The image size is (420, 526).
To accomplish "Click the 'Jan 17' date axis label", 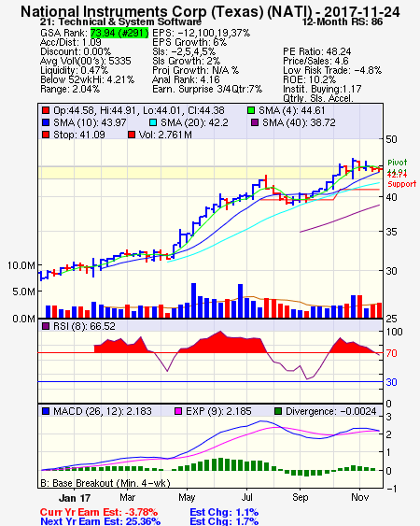I will (x=75, y=498).
